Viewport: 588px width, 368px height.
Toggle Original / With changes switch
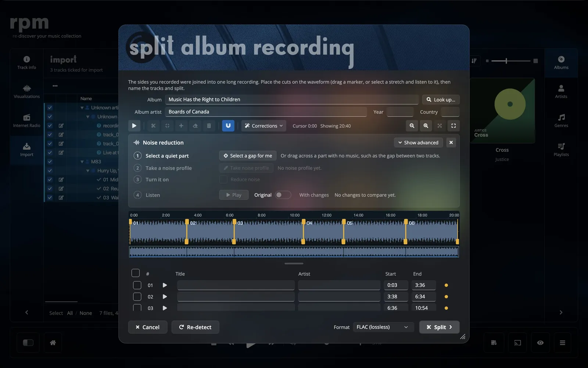[x=283, y=195]
